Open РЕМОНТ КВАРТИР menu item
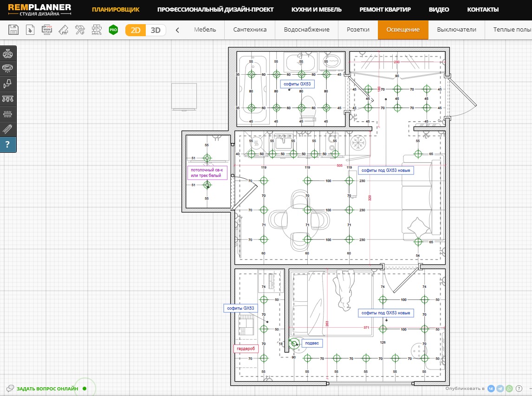The height and width of the screenshot is (396, 532). coord(385,9)
